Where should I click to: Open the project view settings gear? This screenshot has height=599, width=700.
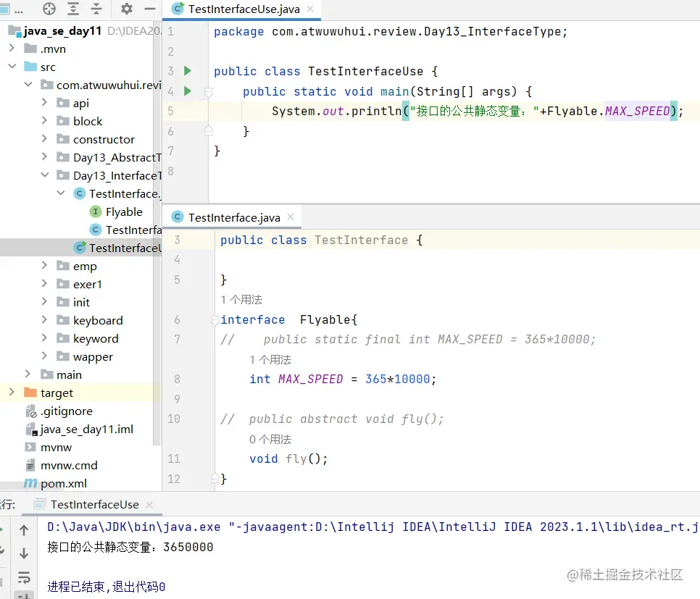pos(127,9)
